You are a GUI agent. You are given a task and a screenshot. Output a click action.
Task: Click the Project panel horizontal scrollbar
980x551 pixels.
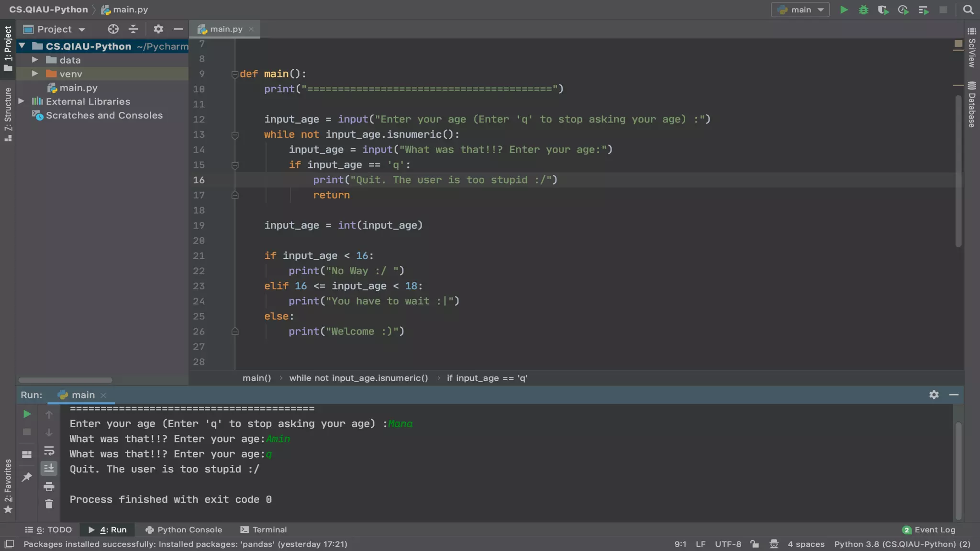(65, 380)
